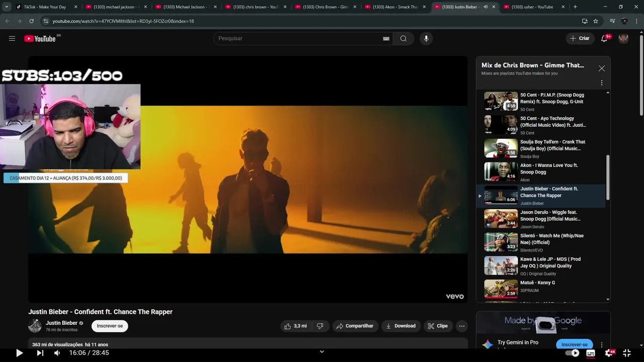Close the usher - YouTube tab
Image resolution: width=644 pixels, height=362 pixels.
point(563,7)
